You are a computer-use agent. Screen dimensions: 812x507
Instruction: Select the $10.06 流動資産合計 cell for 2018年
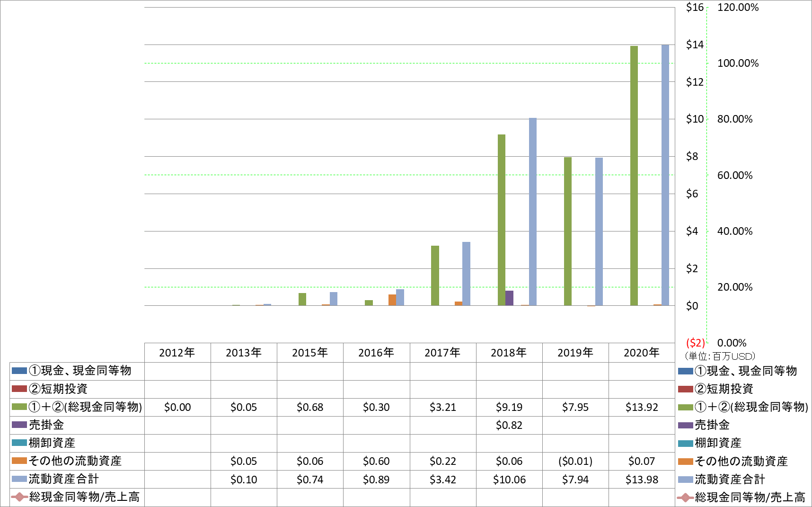point(509,480)
